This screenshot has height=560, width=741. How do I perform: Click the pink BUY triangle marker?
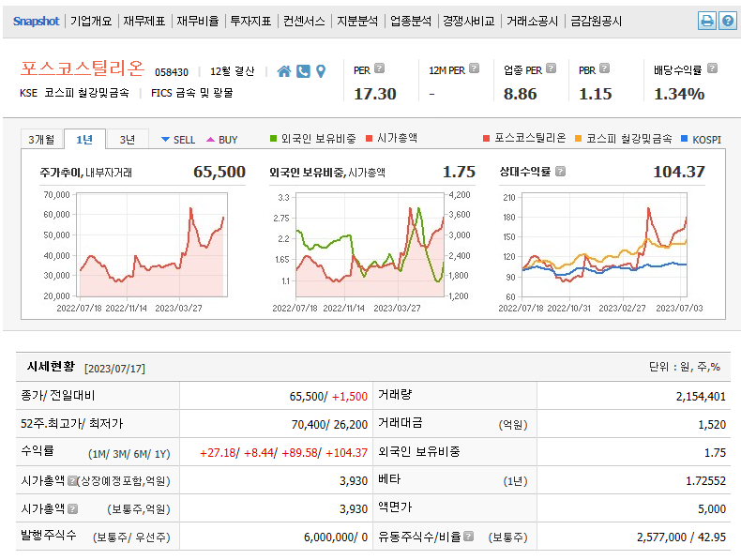coord(211,140)
